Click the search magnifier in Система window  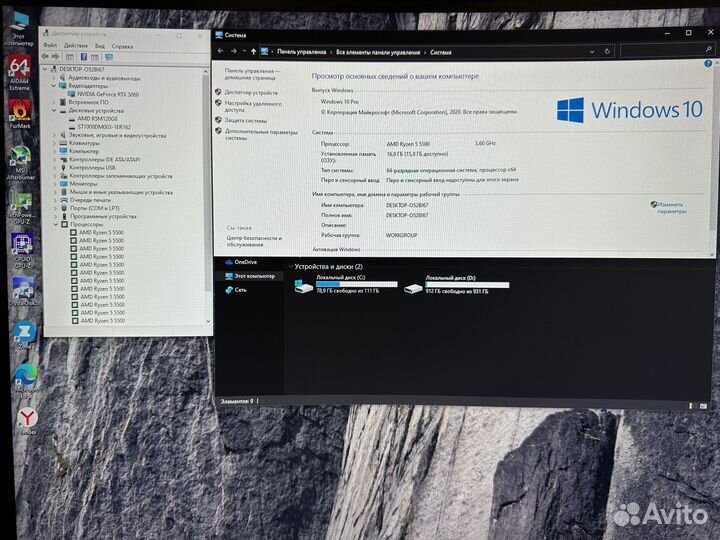(709, 49)
